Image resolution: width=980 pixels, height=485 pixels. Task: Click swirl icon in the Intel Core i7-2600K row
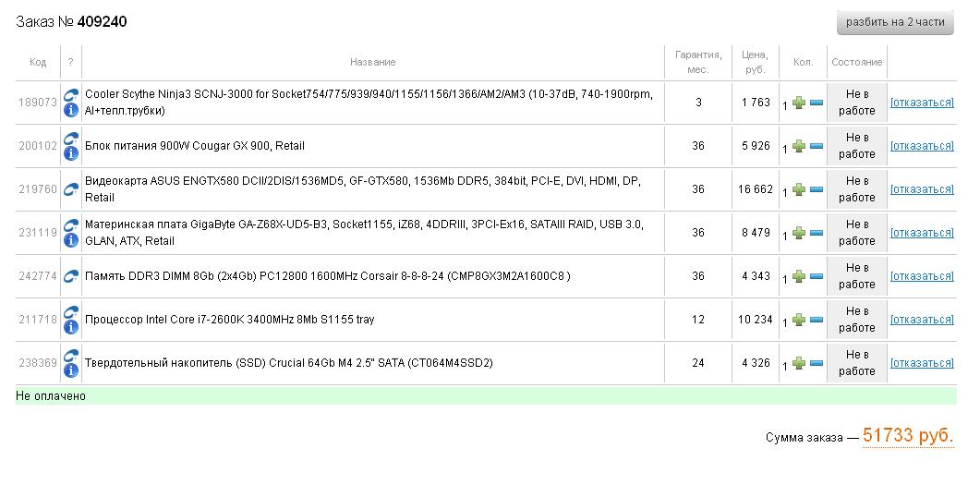pyautogui.click(x=71, y=312)
